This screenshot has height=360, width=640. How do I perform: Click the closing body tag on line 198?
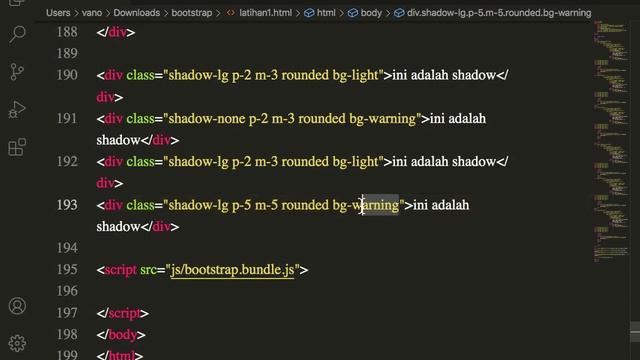(121, 335)
